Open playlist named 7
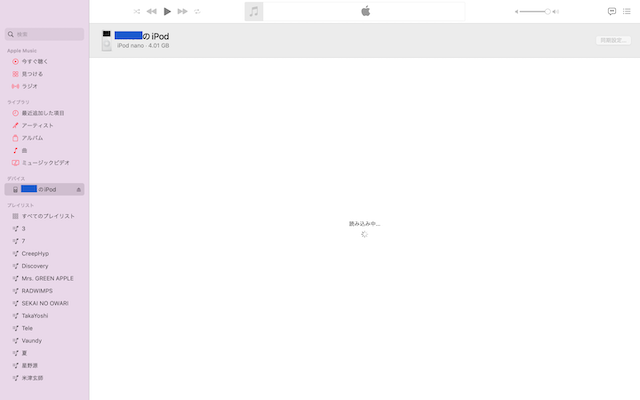The width and height of the screenshot is (640, 400). (x=44, y=241)
